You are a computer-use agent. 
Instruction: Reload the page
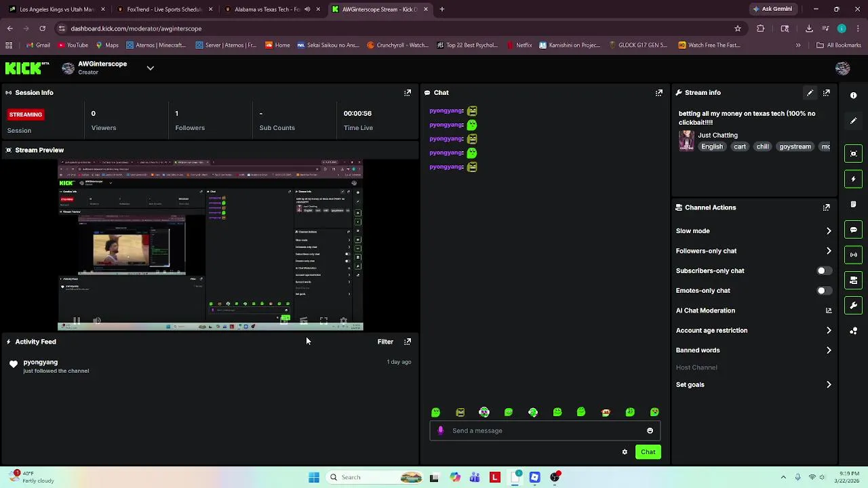(x=42, y=28)
